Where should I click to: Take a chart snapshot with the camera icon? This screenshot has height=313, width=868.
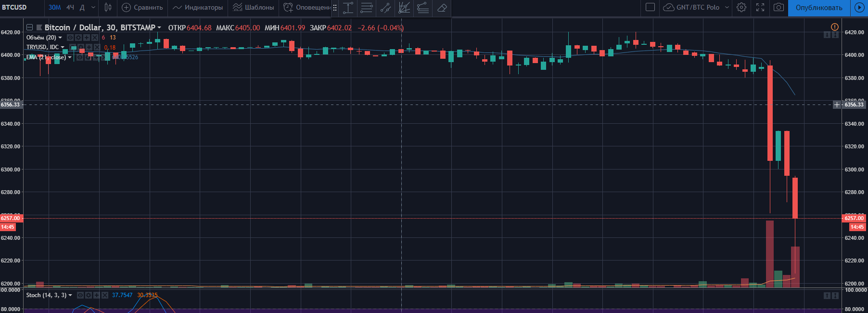coord(778,7)
